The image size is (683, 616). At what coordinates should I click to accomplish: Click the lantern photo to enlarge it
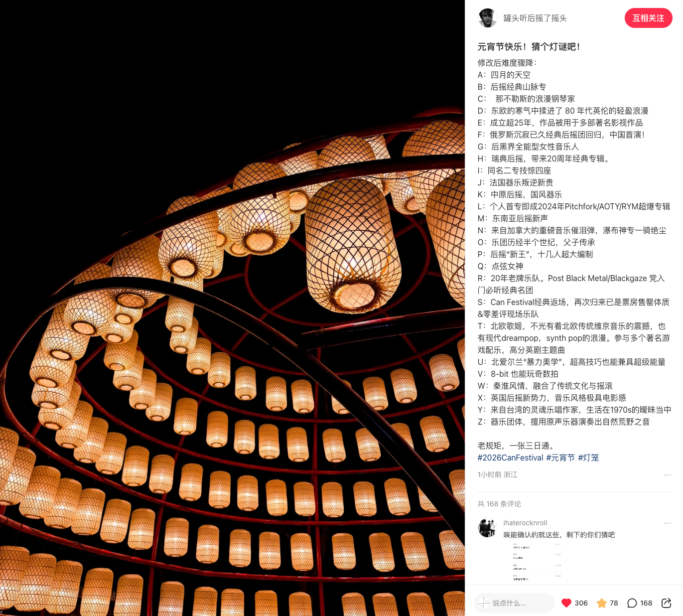pyautogui.click(x=232, y=308)
